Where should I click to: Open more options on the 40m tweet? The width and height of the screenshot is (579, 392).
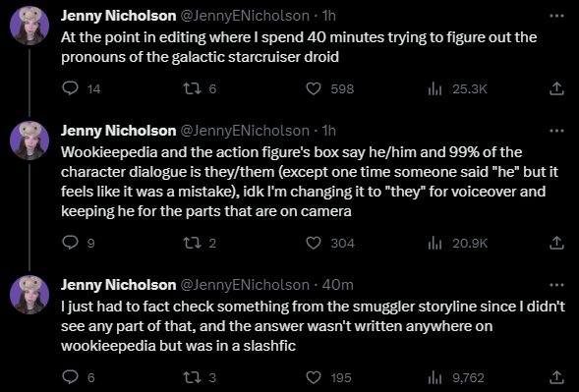point(556,285)
